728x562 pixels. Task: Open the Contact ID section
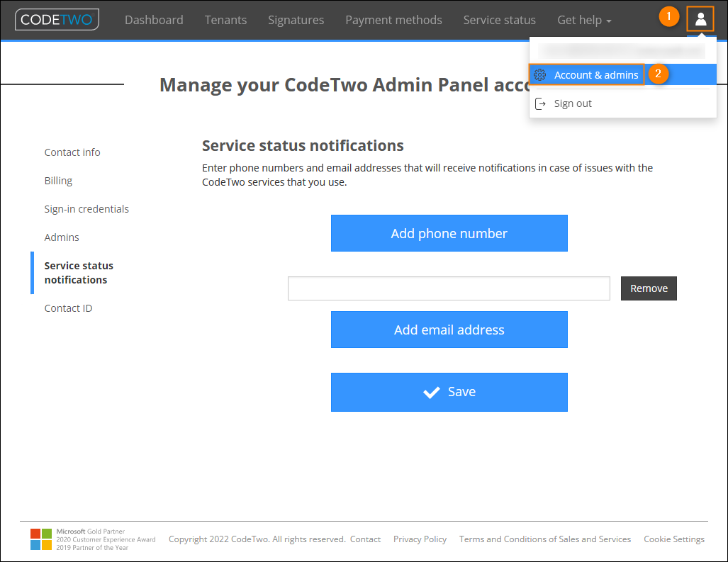(68, 308)
